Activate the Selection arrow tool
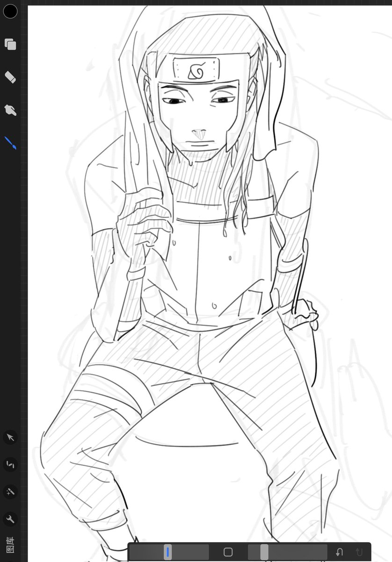 tap(10, 437)
